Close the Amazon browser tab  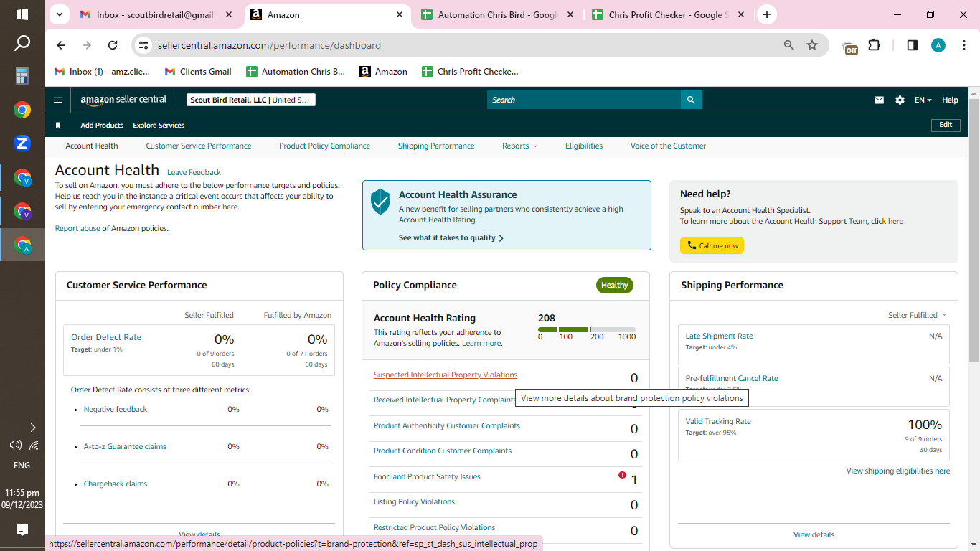tap(400, 14)
